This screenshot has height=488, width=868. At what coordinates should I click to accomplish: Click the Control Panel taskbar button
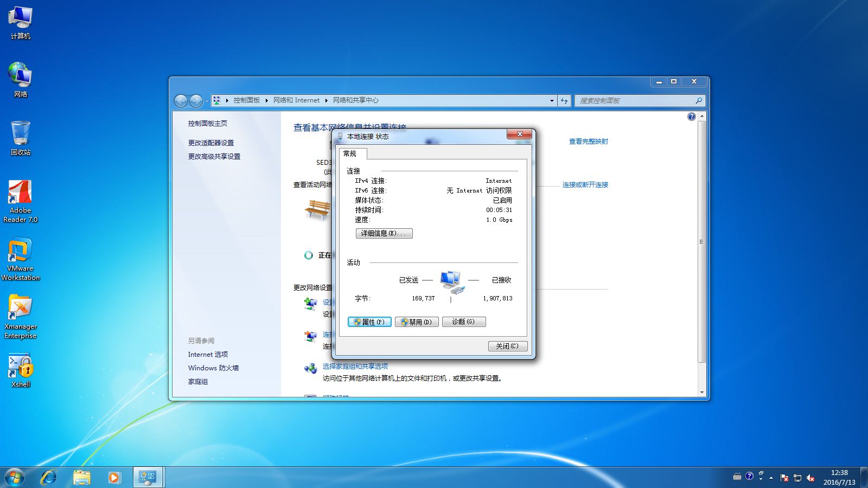coord(148,477)
